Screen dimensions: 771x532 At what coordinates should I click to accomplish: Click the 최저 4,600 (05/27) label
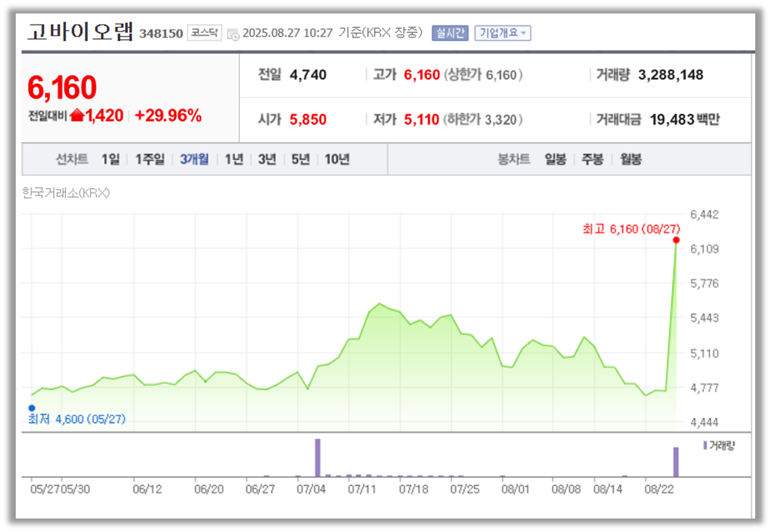coord(76,420)
